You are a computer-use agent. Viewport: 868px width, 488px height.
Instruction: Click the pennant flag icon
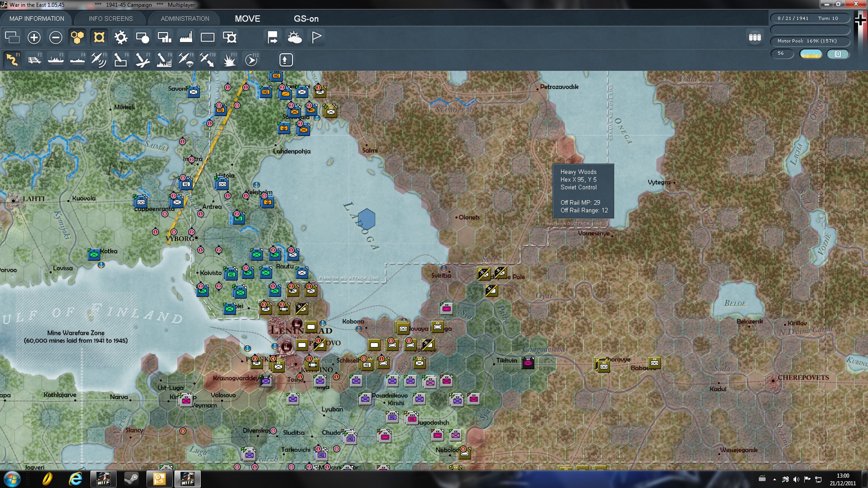pyautogui.click(x=316, y=37)
